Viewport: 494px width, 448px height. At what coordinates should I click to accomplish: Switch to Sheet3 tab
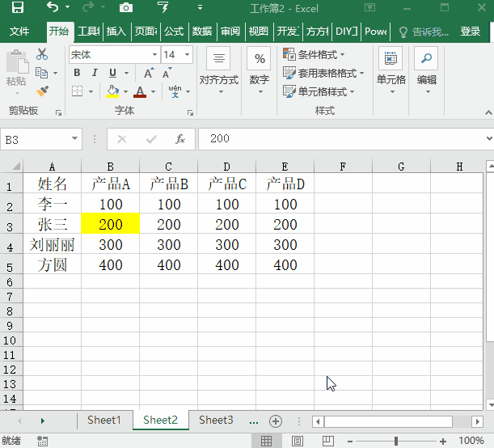coord(216,420)
